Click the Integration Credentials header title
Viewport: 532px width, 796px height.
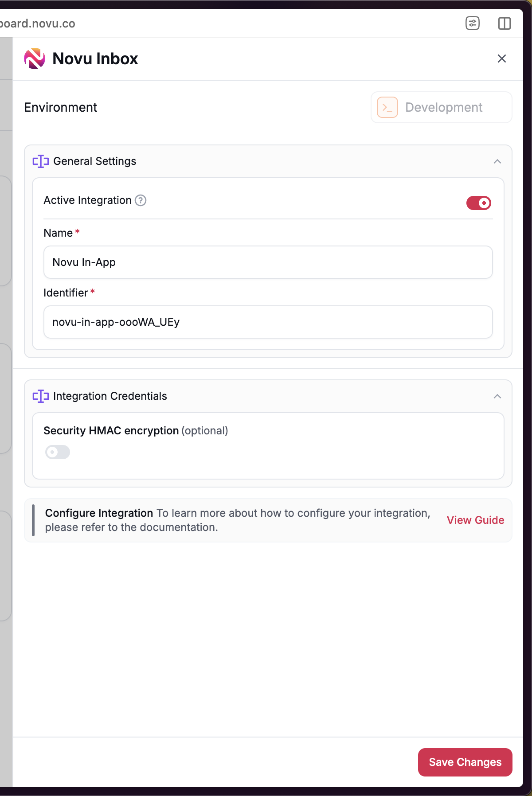click(x=110, y=396)
